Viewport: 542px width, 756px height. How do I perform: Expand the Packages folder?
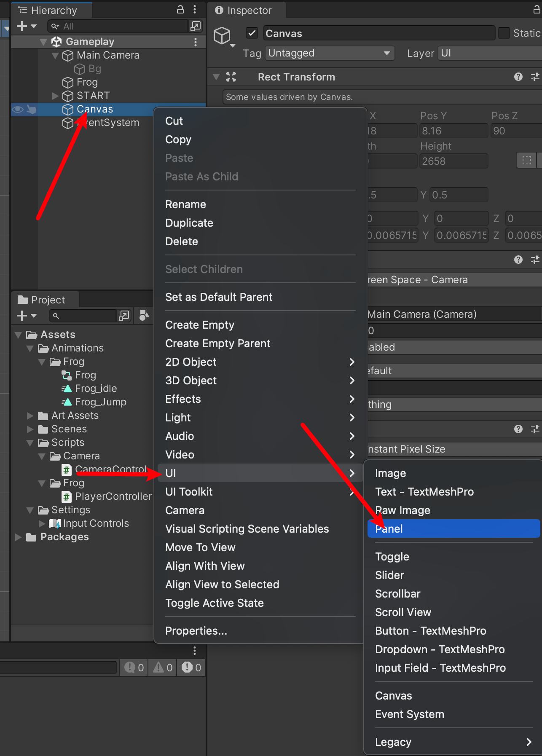18,537
